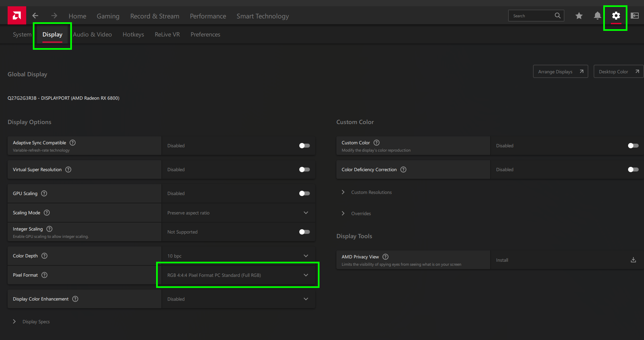Go back with the left arrow
644x340 pixels.
(35, 16)
